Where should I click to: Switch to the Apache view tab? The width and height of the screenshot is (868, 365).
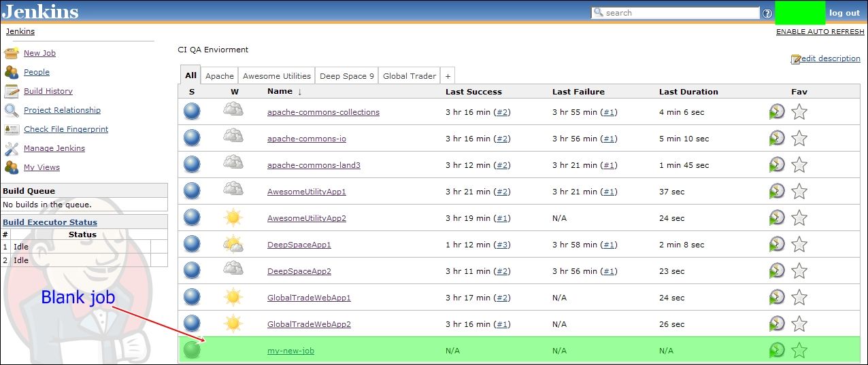pos(220,76)
